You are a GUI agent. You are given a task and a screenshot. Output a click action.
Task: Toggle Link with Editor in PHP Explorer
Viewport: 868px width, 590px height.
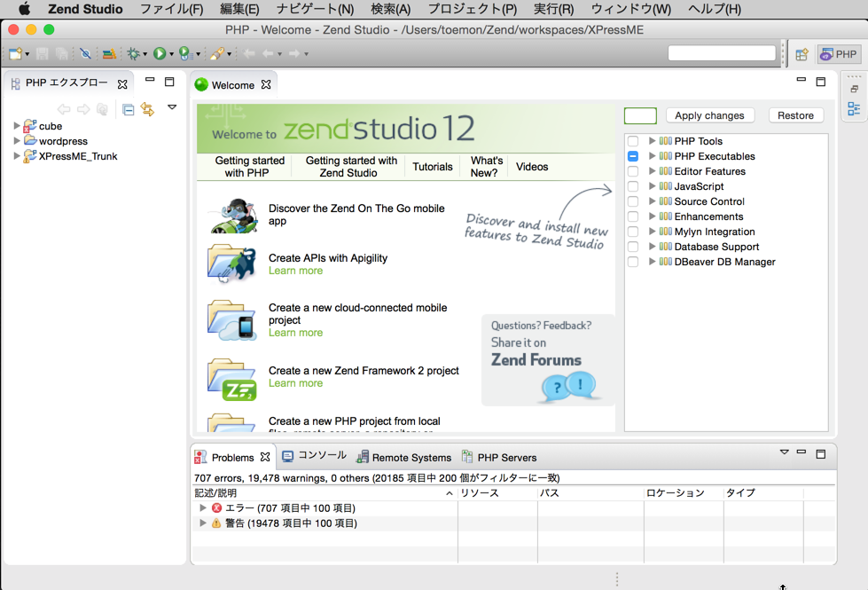tap(147, 109)
